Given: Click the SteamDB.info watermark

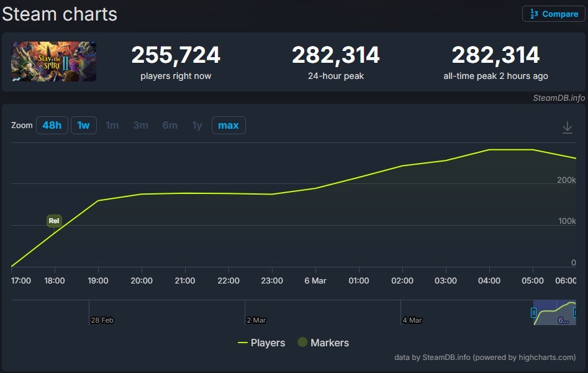Looking at the screenshot, I should 558,98.
